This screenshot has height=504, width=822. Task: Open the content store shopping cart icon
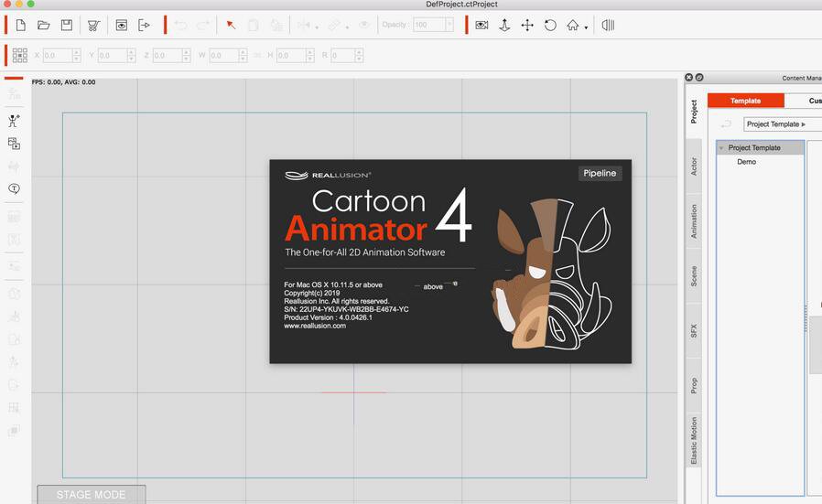pyautogui.click(x=94, y=25)
